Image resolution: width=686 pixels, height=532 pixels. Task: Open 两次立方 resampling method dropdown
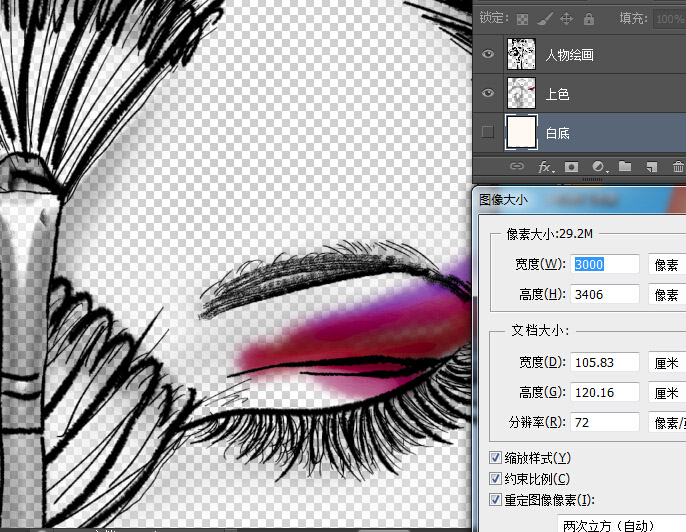tap(622, 523)
